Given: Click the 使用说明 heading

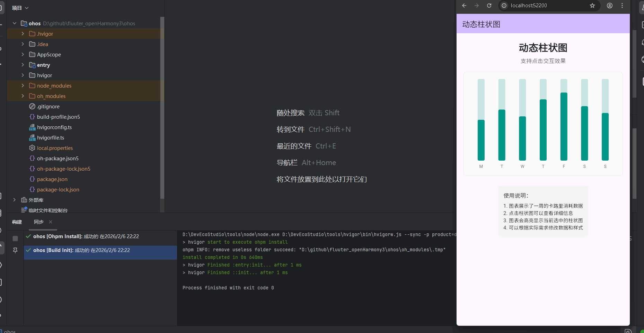Looking at the screenshot, I should pyautogui.click(x=516, y=196).
